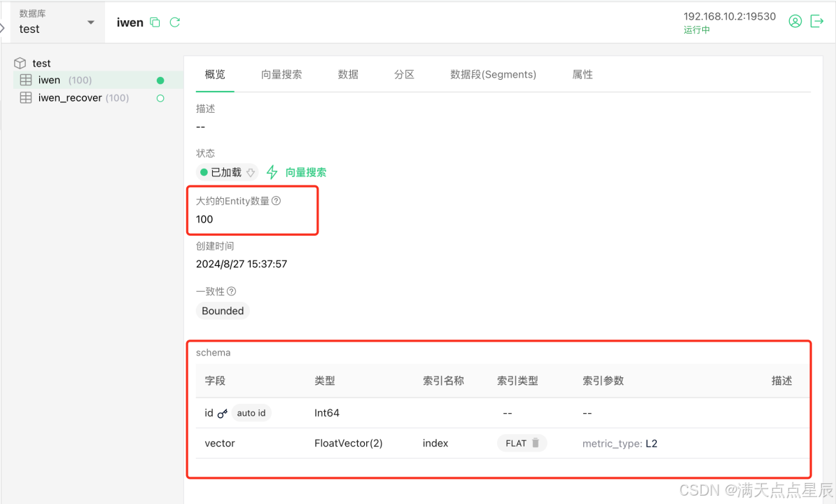
Task: Click the 运行中 running status
Action: point(697,30)
